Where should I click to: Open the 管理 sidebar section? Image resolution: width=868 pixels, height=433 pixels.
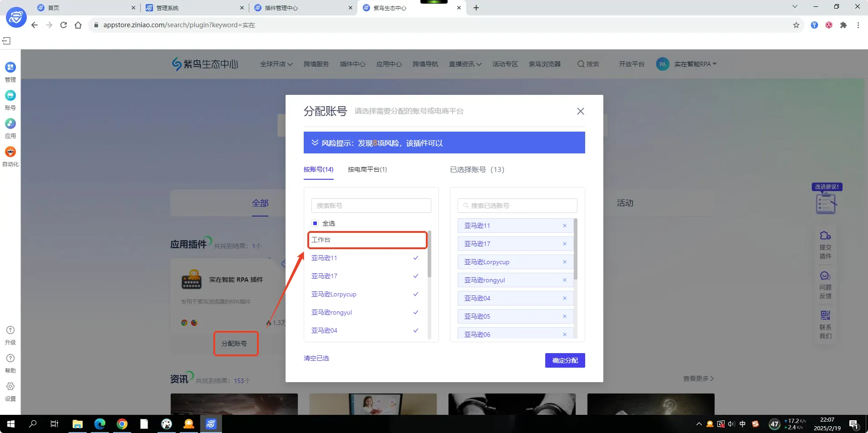tap(10, 72)
